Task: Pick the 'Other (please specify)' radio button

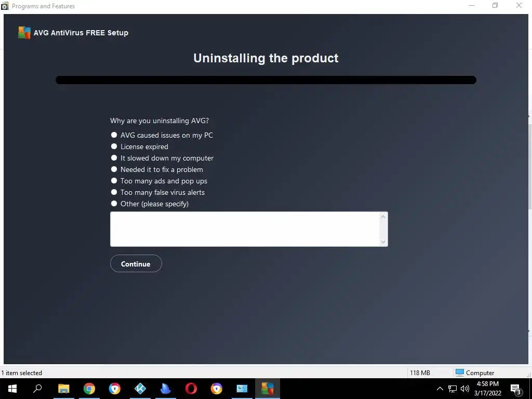Action: (114, 204)
